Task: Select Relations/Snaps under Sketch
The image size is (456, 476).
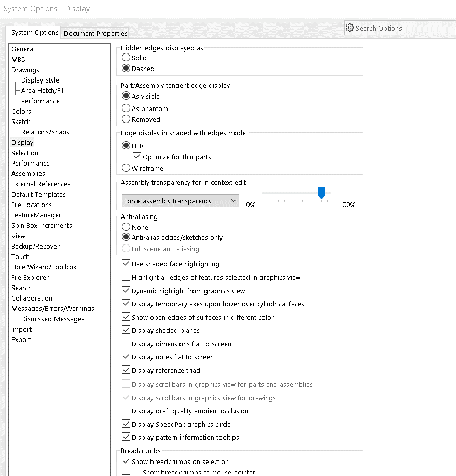Action: (45, 132)
